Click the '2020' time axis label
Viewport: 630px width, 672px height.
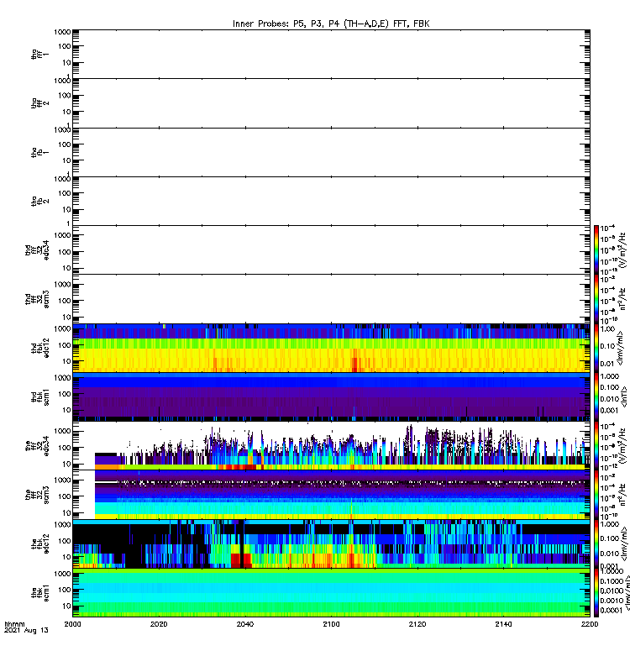[x=159, y=624]
